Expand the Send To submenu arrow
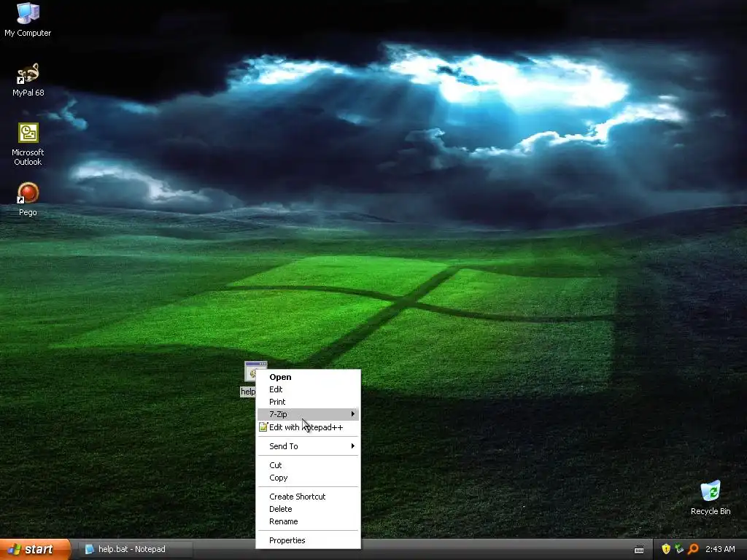This screenshot has height=560, width=747. pos(352,446)
